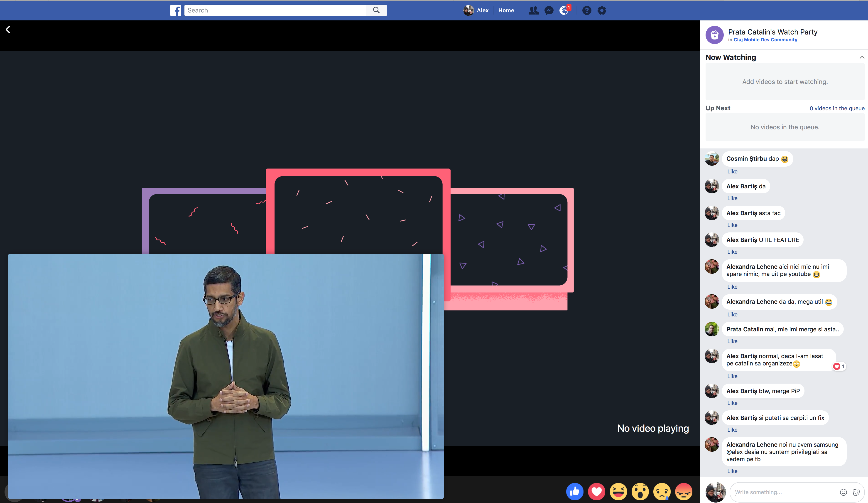
Task: Collapse the Now Watching section
Action: (x=862, y=57)
